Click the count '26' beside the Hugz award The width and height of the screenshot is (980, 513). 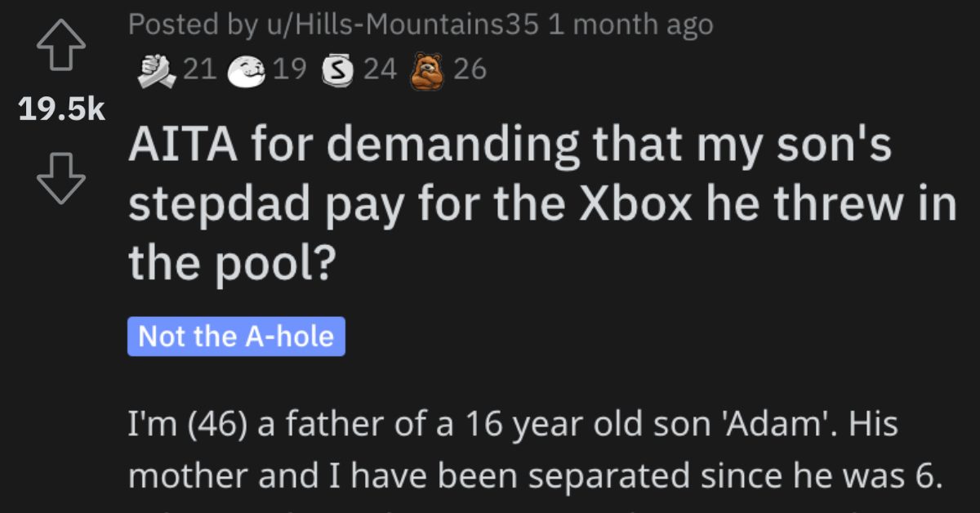[x=472, y=69]
